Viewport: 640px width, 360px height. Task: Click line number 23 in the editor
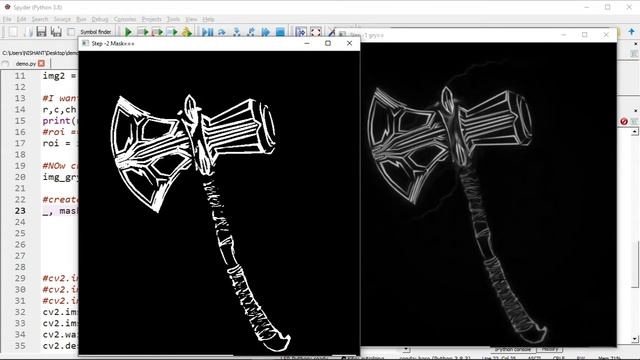[x=20, y=211]
